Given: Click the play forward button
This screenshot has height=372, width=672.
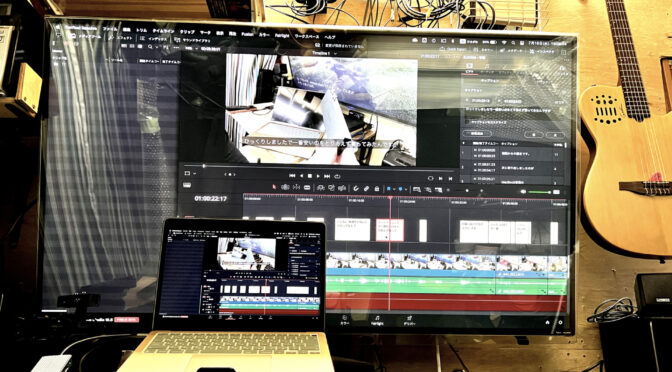Looking at the screenshot, I should [318, 176].
